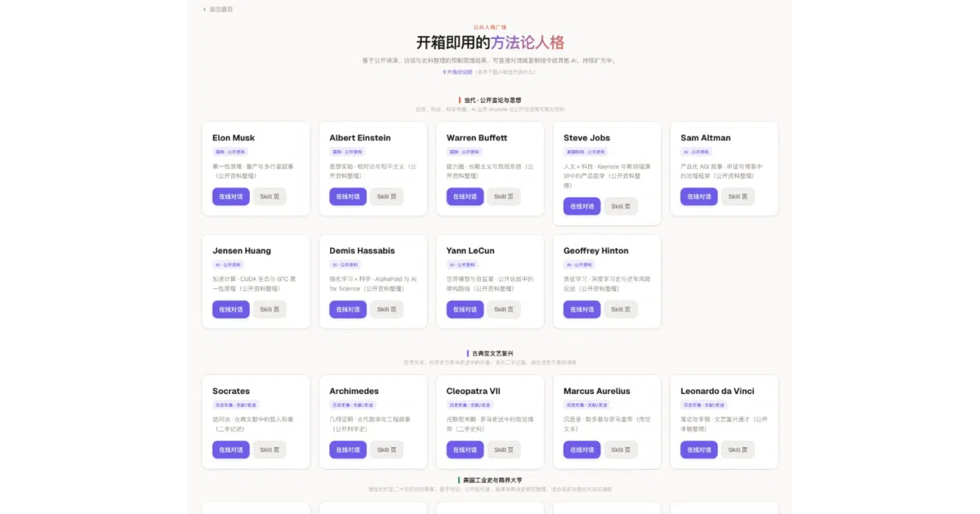The width and height of the screenshot is (980, 514).
Task: Start 在线对话 with Warren Buffett
Action: point(465,197)
